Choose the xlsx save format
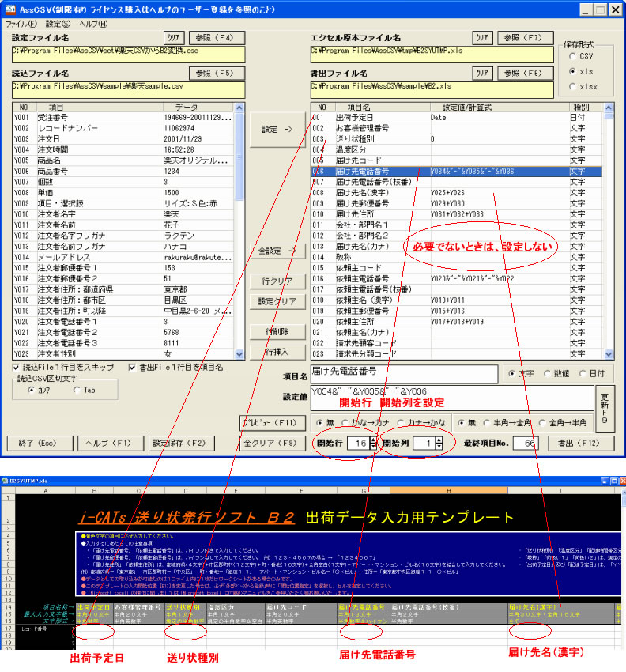The width and height of the screenshot is (626, 672). click(573, 85)
